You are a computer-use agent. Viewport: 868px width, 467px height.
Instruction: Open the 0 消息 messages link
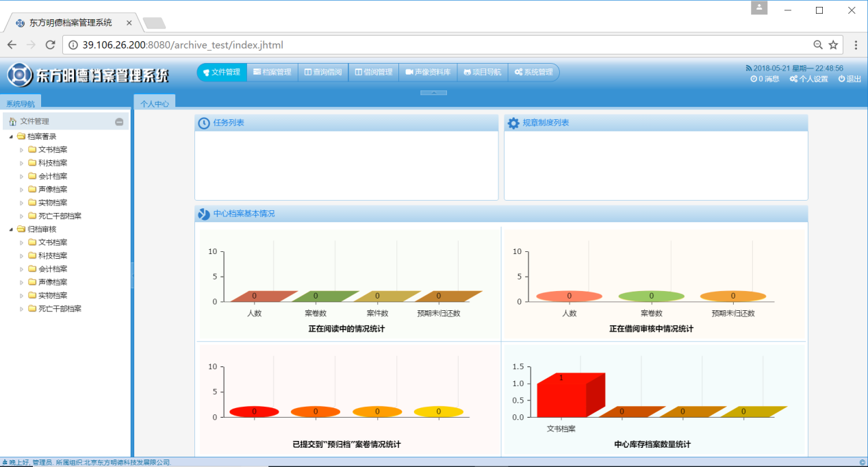[x=765, y=79]
